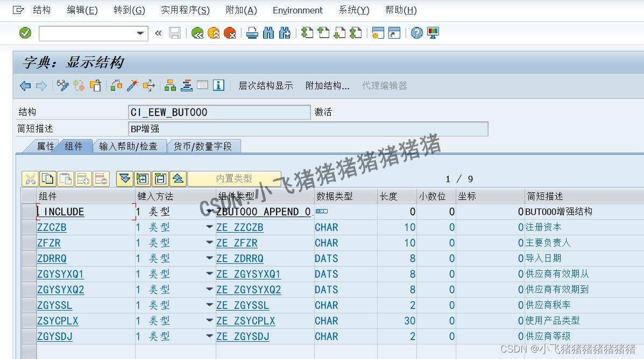The image size is (644, 359).
Task: Click the Display/Change glasses-pencil icon
Action: pos(62,86)
